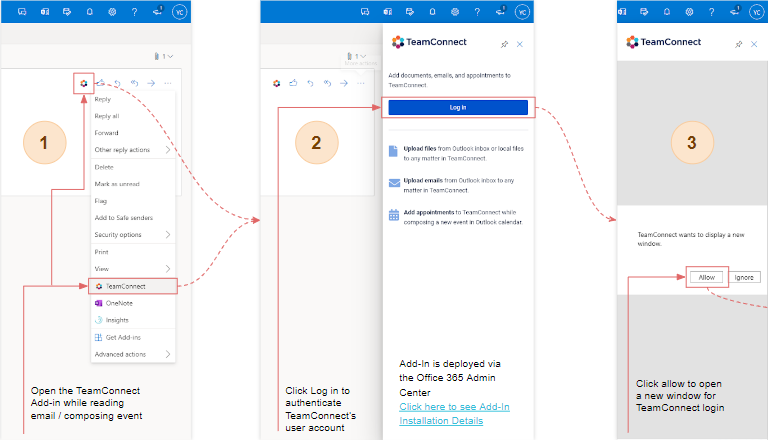
Task: Open the chat icon in step 2 header bar
Action: click(x=365, y=12)
